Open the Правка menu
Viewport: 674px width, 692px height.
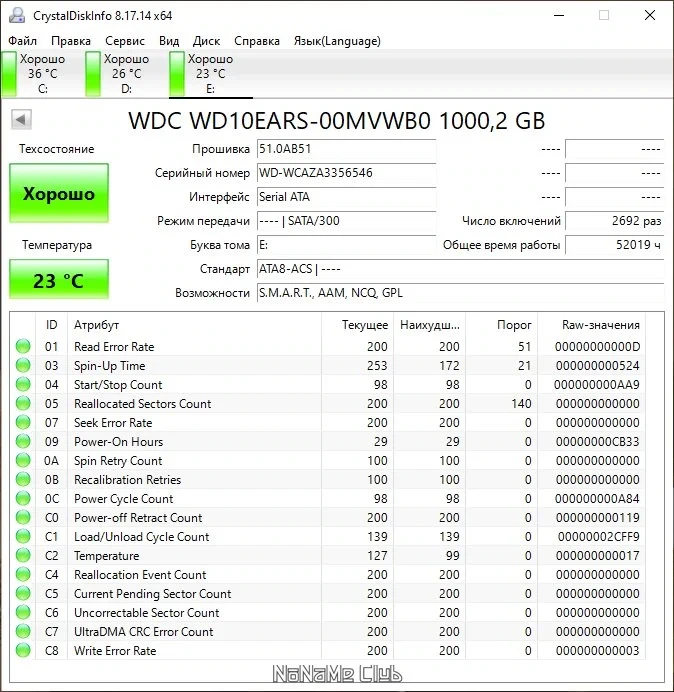point(71,41)
